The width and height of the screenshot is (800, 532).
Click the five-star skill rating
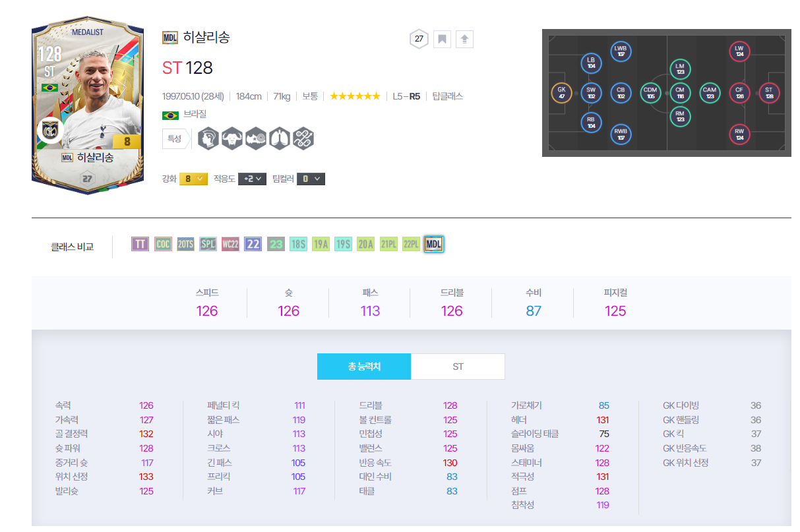355,96
